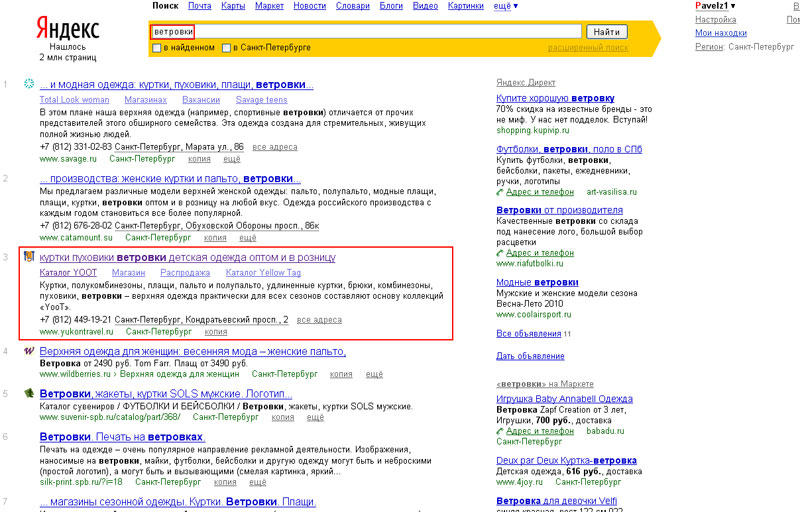
Task: Click '«ветровки» на Маркете' header link
Action: tap(545, 384)
